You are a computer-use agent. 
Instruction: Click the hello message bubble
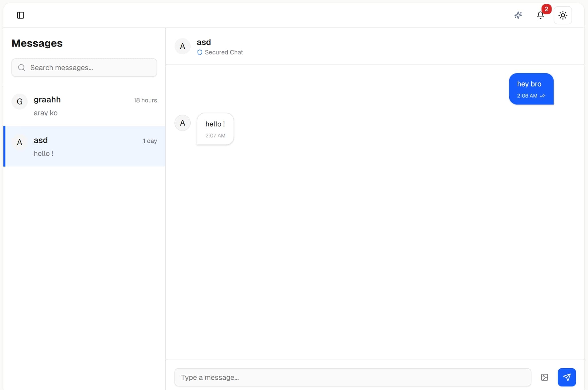pos(215,129)
